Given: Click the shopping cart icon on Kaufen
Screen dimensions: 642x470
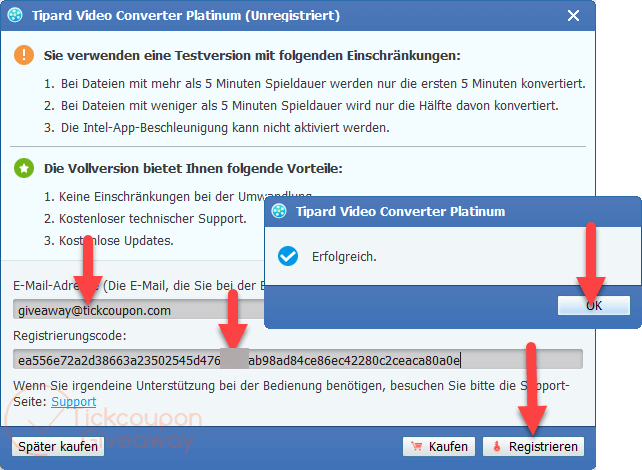Looking at the screenshot, I should (417, 446).
